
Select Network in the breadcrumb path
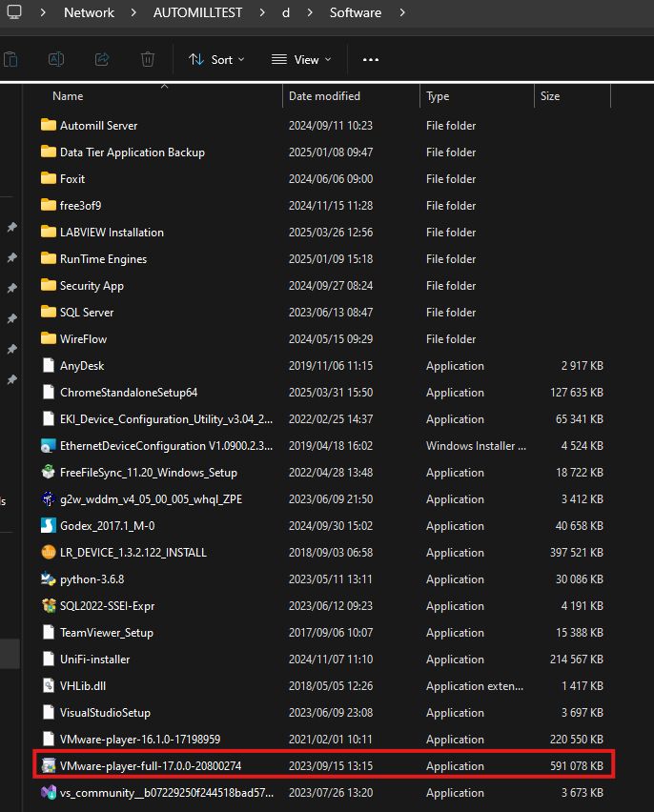[89, 12]
